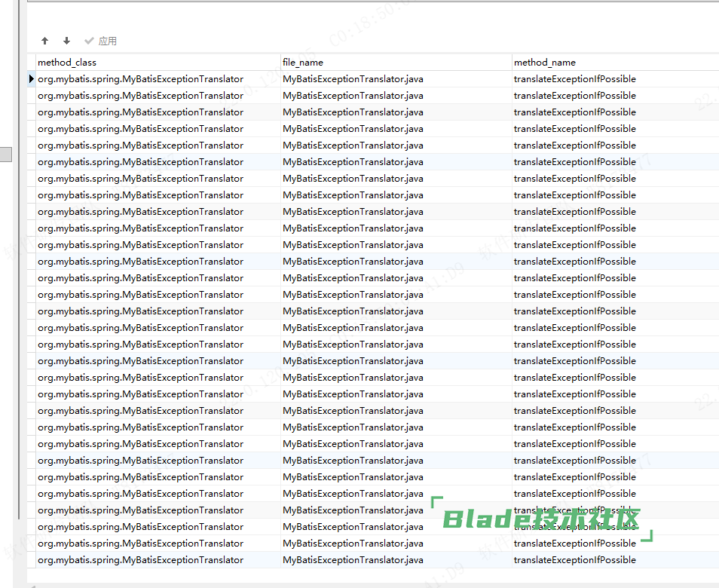
Task: Sort by the method_class column header
Action: click(158, 63)
